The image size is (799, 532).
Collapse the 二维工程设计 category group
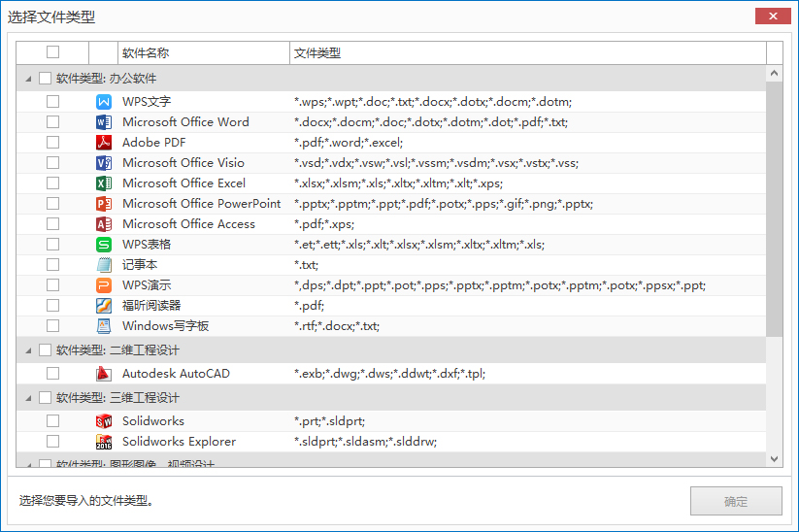pos(28,350)
